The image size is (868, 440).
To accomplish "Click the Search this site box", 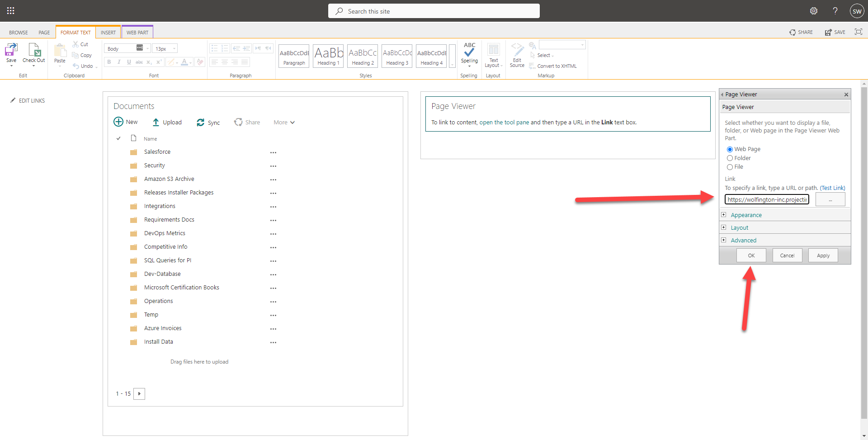I will pos(434,11).
